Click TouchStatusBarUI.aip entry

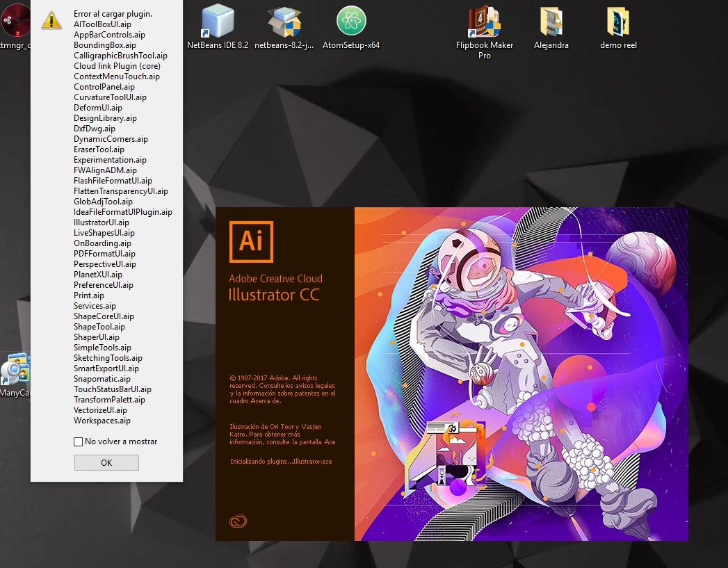coord(113,390)
